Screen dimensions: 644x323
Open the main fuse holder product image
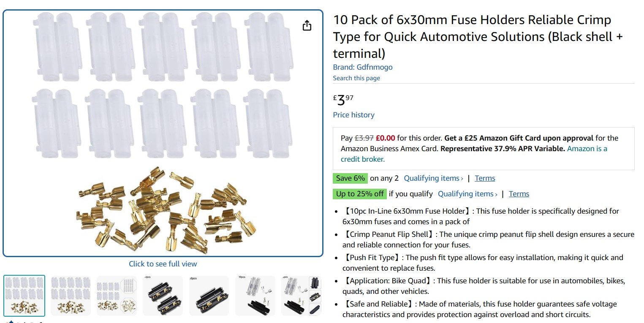(163, 133)
